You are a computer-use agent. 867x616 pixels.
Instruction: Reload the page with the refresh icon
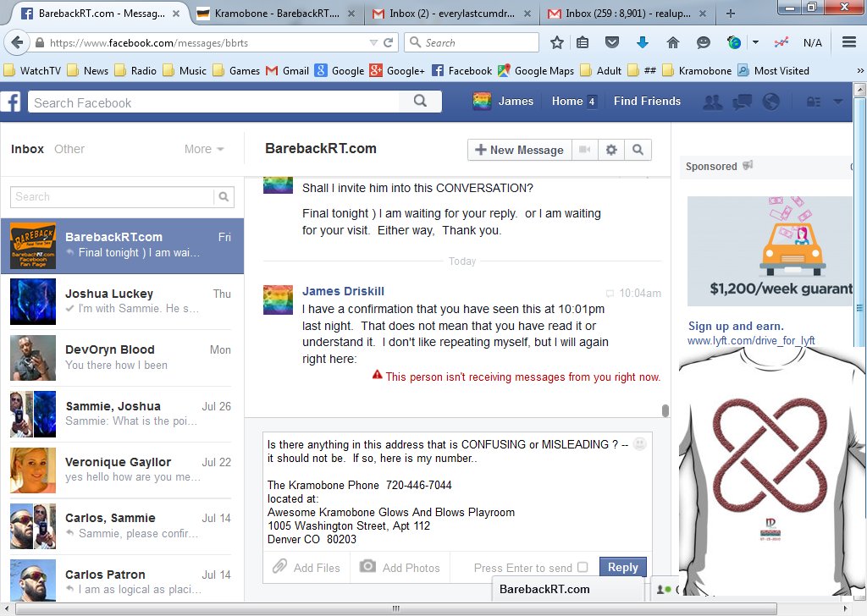point(388,42)
